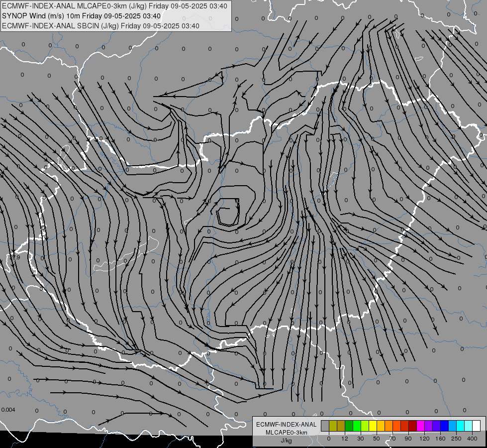The image size is (487, 448).
Task: Select the pure blue legend swatch
Action: tap(445, 426)
